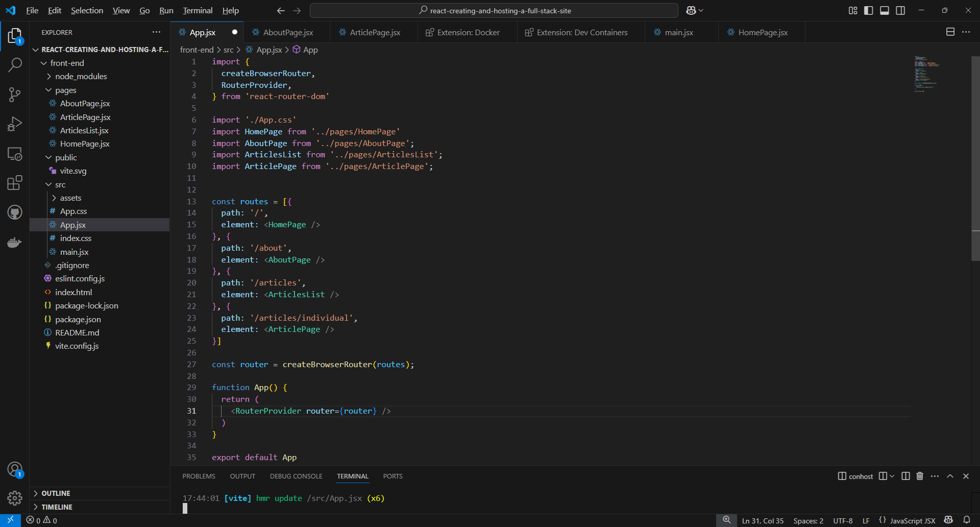This screenshot has height=527, width=980.
Task: Open the Copilot chat icon in title bar
Action: (691, 10)
